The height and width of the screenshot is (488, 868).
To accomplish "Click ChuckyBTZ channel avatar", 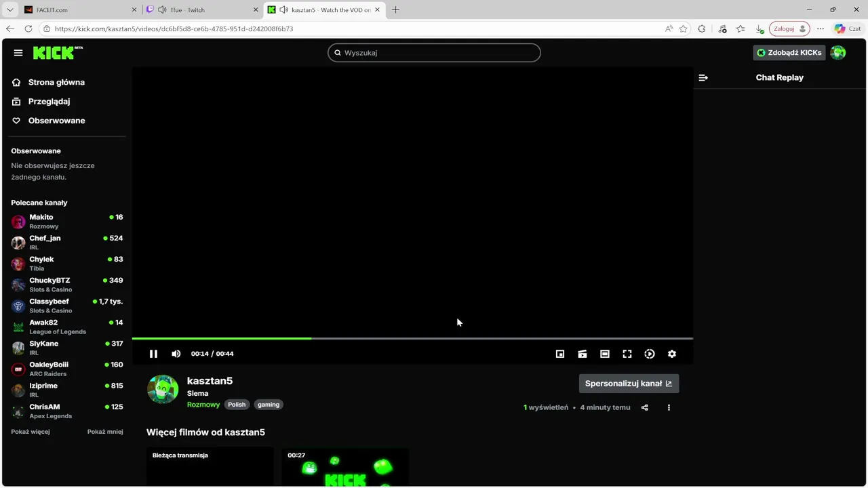I will (18, 285).
